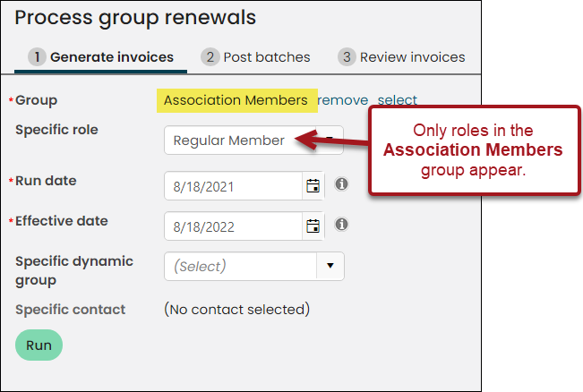Click the step 1 number badge

coord(37,57)
